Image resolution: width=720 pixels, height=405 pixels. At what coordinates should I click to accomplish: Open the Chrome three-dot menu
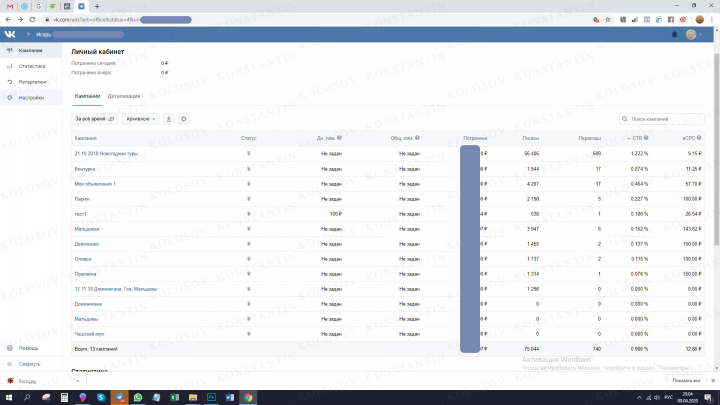(712, 20)
